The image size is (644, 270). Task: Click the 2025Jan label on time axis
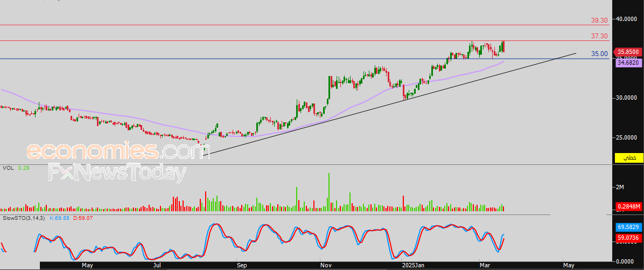click(414, 266)
